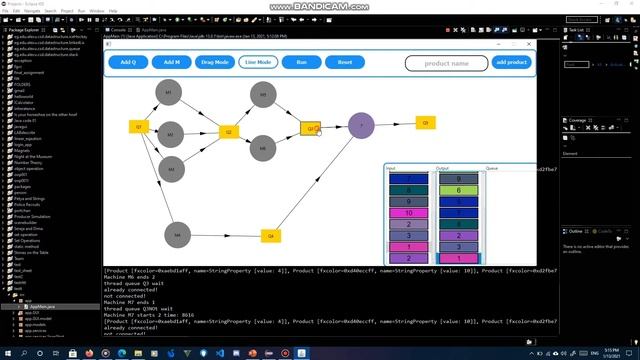Open the Package Explorer tab
This screenshot has height=360, width=640.
(24, 30)
